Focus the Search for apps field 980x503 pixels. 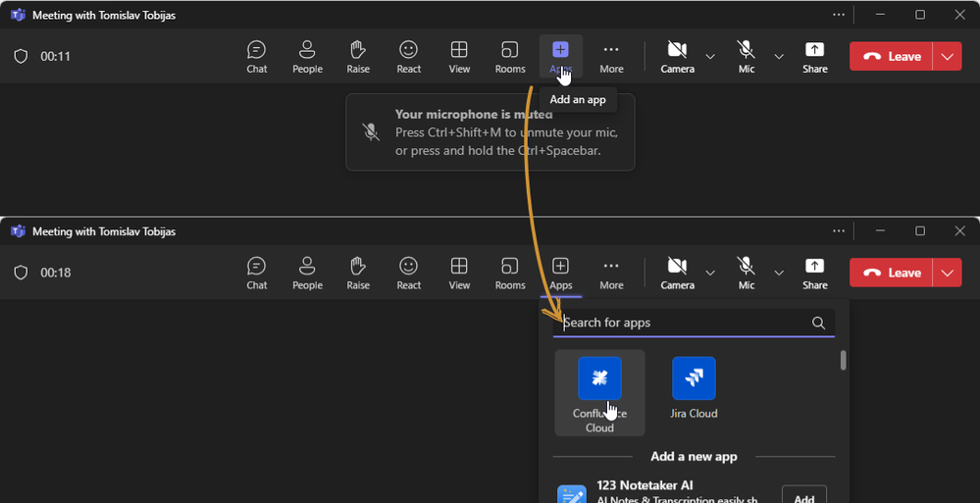point(694,323)
